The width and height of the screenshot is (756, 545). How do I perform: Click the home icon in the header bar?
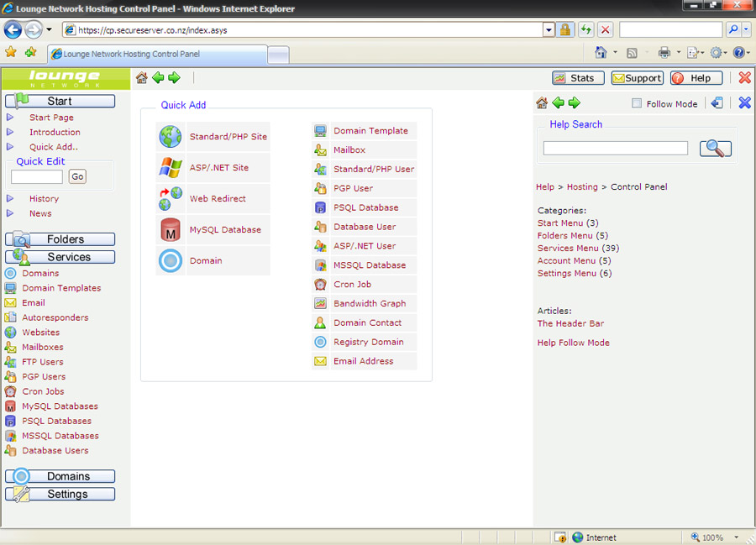[x=141, y=78]
